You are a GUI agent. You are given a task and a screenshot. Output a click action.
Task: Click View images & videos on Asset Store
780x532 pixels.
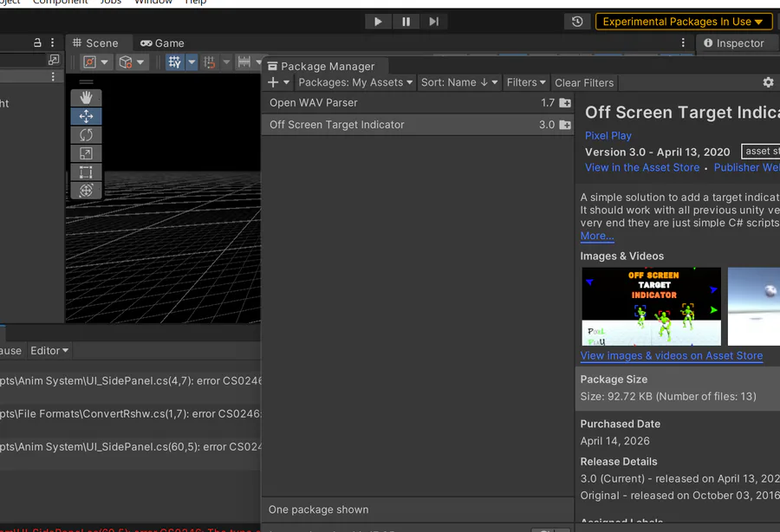[672, 356]
